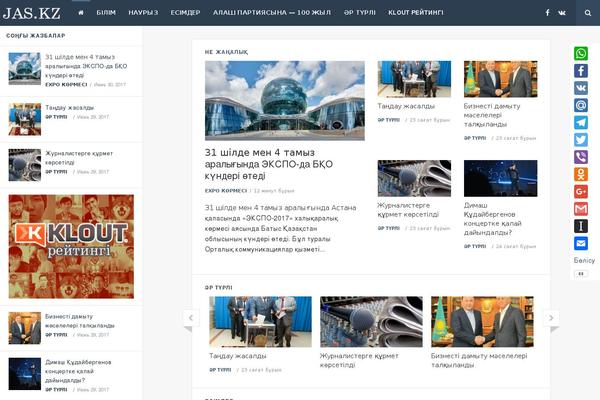This screenshot has width=600, height=400.
Task: Open sidebar dark concert thumbnail
Action: 24,374
